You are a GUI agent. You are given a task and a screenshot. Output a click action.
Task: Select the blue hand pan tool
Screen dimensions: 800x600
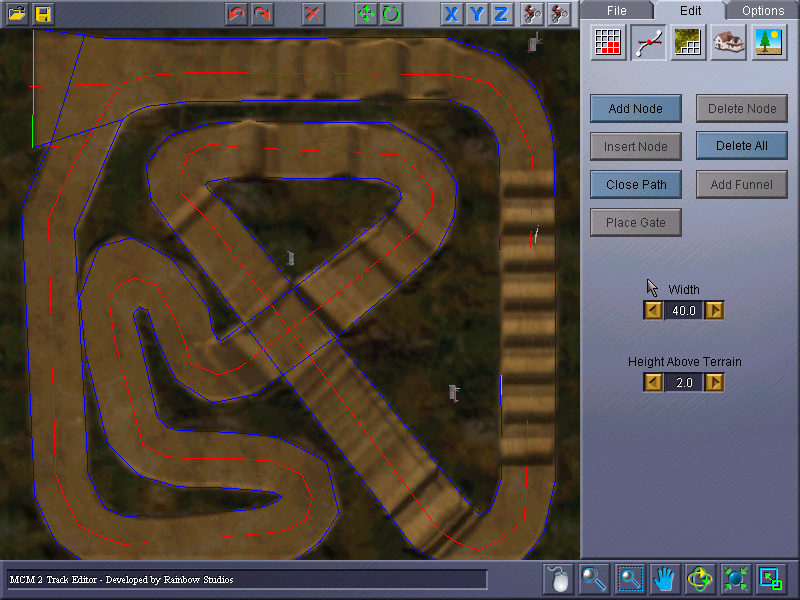pos(664,579)
